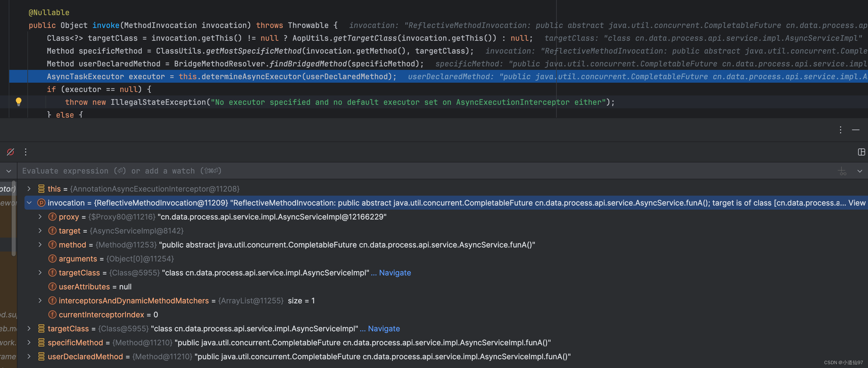Select the currentInterceptorIndex = 0 row

pyautogui.click(x=446, y=314)
